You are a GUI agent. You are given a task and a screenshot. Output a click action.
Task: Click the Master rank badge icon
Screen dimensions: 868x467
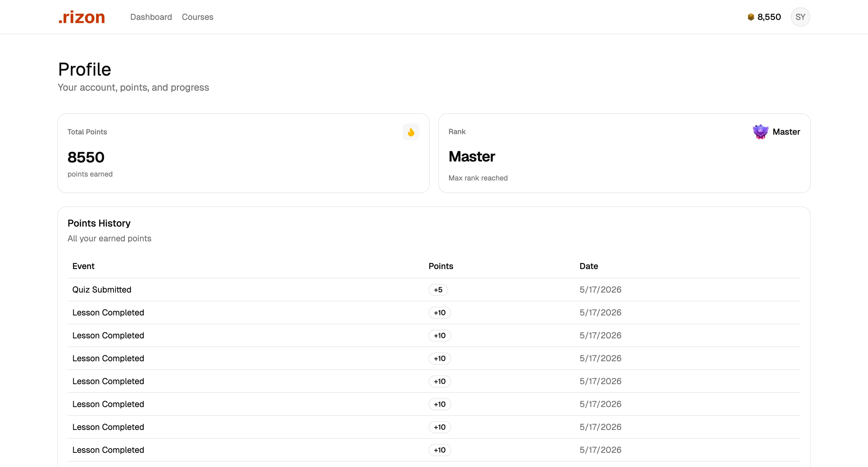pos(760,132)
